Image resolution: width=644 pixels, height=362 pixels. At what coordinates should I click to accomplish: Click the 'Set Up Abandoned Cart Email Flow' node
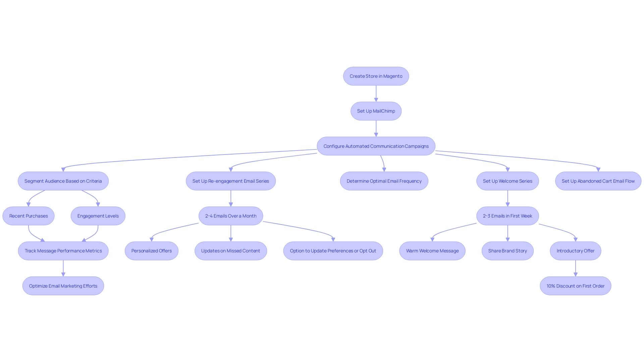pyautogui.click(x=598, y=181)
